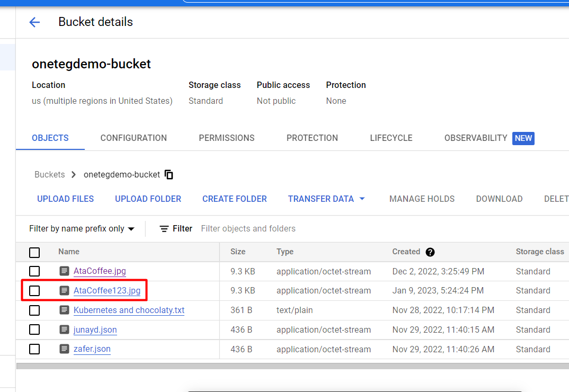The height and width of the screenshot is (392, 569).
Task: Open the Filter by name prefix dropdown
Action: pyautogui.click(x=82, y=229)
